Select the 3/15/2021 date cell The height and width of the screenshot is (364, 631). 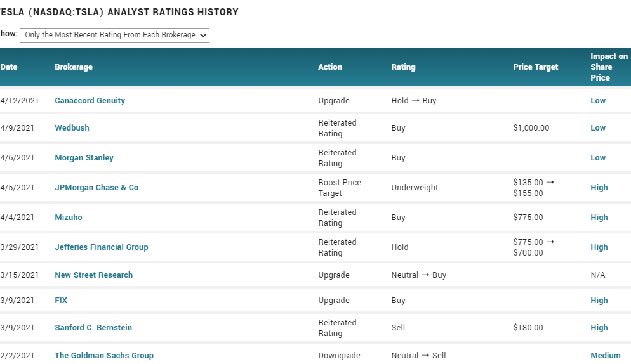(19, 275)
